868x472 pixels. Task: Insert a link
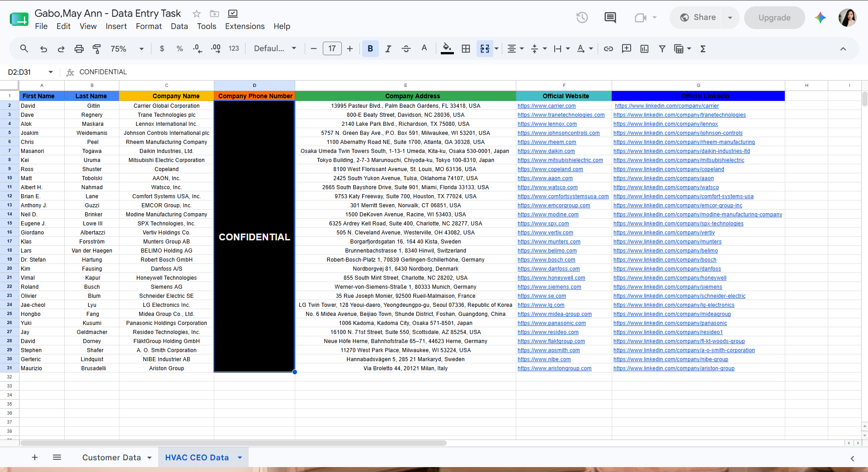pos(609,49)
